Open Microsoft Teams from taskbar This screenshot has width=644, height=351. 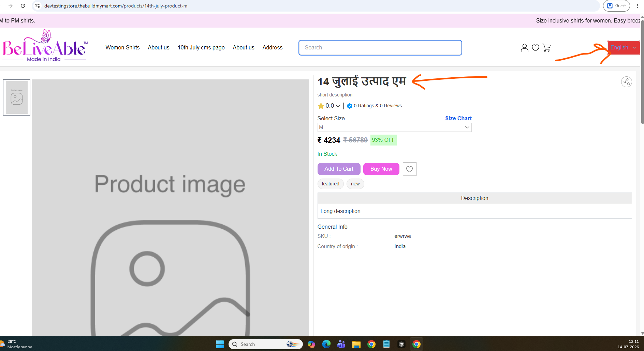pyautogui.click(x=341, y=344)
